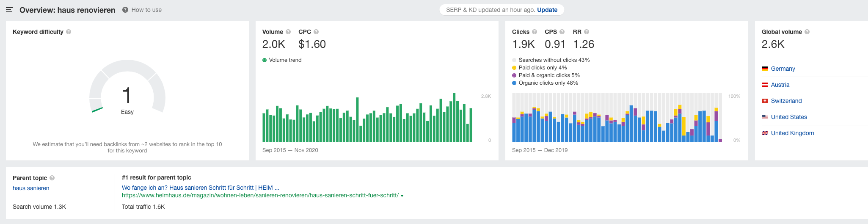
Task: Click the volume value 2.0K
Action: (x=274, y=44)
